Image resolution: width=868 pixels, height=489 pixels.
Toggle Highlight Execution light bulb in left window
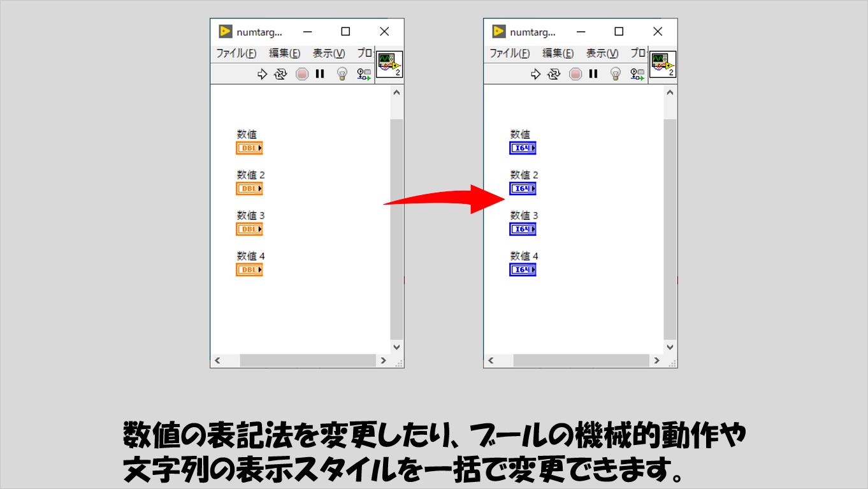click(x=342, y=74)
